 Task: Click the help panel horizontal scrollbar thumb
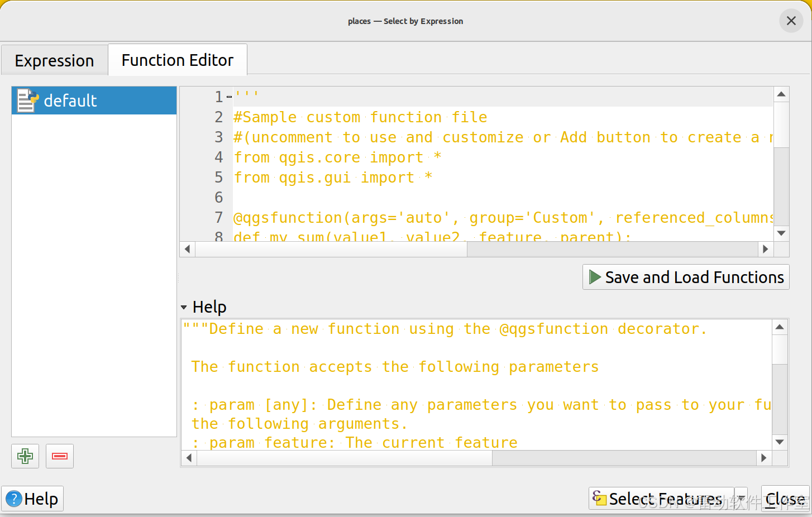(345, 458)
